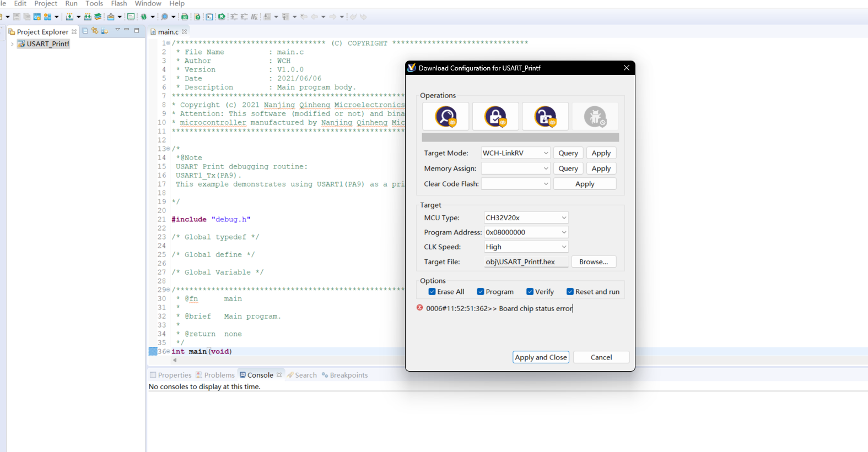Click the grey operation progress bar

point(520,137)
